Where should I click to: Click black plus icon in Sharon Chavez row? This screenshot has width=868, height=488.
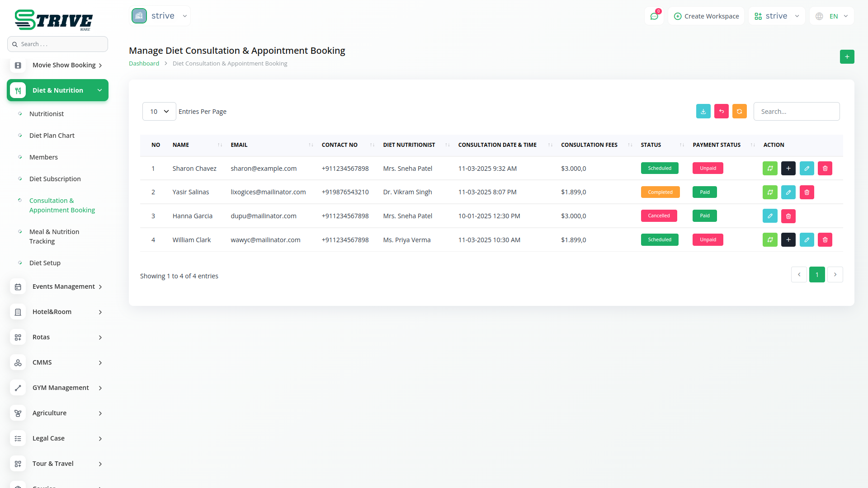pyautogui.click(x=788, y=169)
